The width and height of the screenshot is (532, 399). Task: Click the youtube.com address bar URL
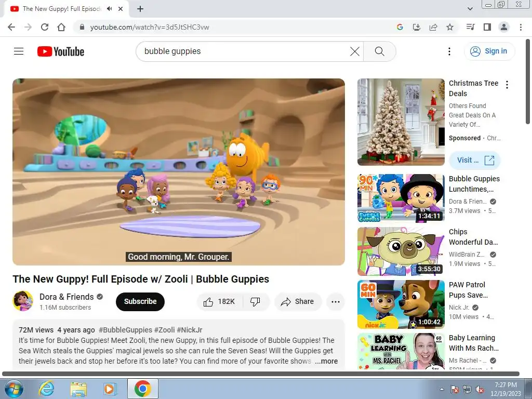(149, 27)
